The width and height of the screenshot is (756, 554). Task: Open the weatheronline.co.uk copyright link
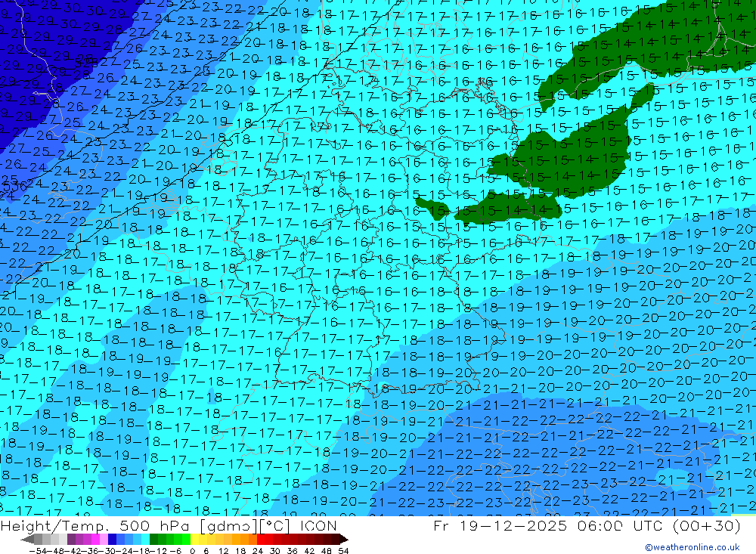pyautogui.click(x=692, y=547)
